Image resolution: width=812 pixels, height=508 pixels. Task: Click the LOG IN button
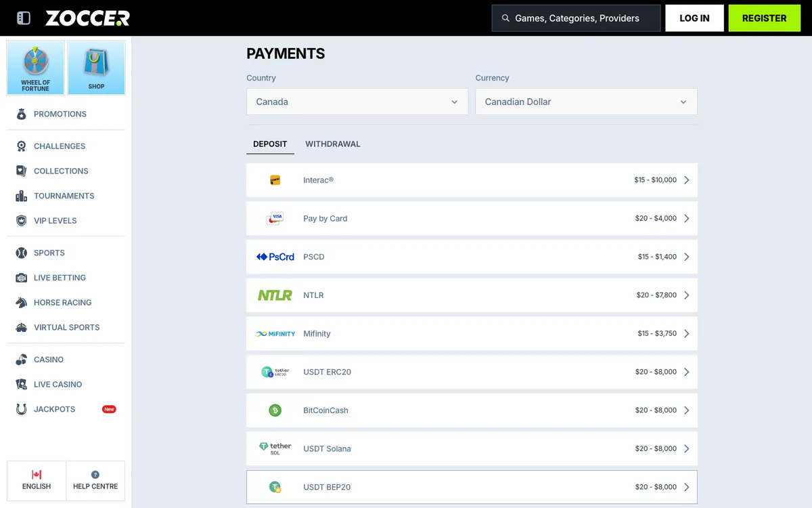pos(694,18)
